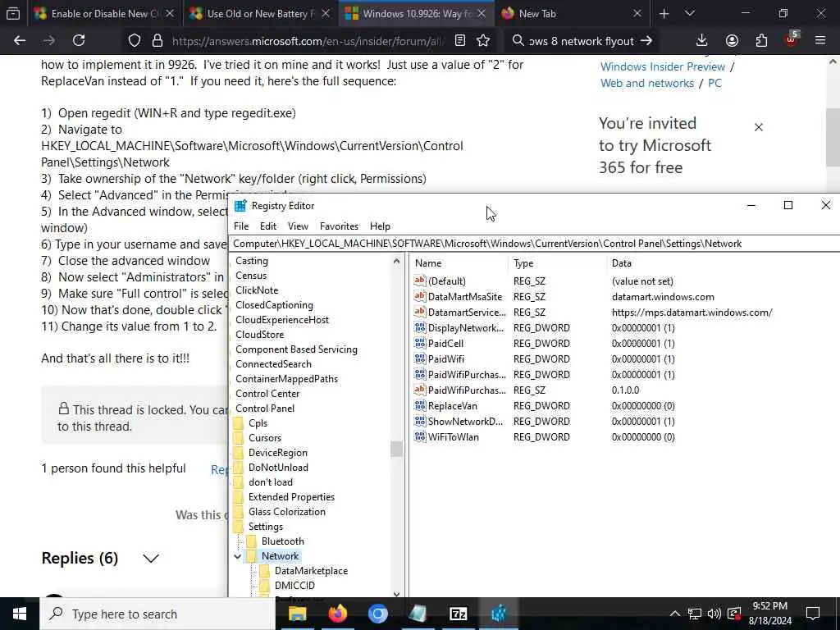Open Firefox tab overview icon
The image size is (840, 630).
point(13,13)
